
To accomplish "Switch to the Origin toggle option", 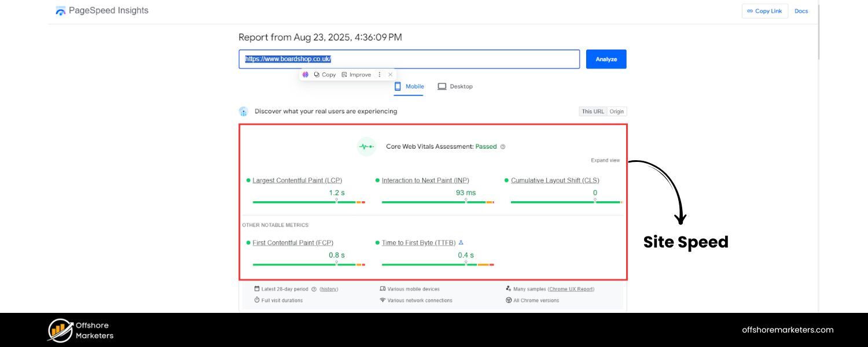I will (x=616, y=111).
